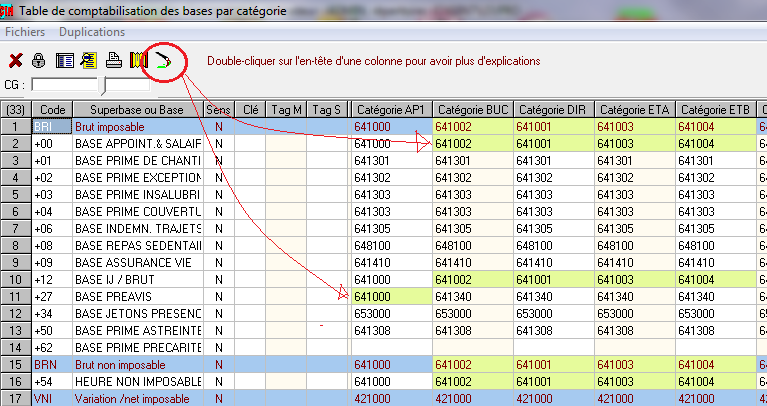Click Catégorie AP1 value 641301 in +01 row
Screen dimensions: 767x406
coord(391,160)
